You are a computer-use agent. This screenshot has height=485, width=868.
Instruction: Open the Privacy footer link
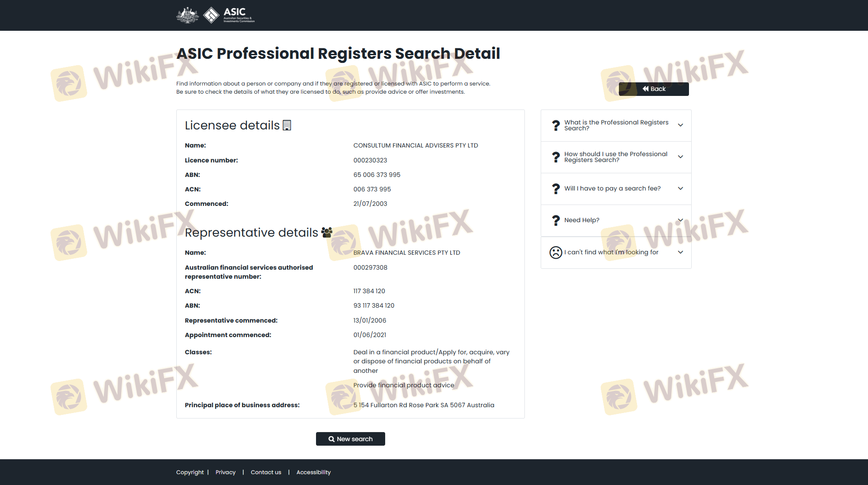coord(226,472)
